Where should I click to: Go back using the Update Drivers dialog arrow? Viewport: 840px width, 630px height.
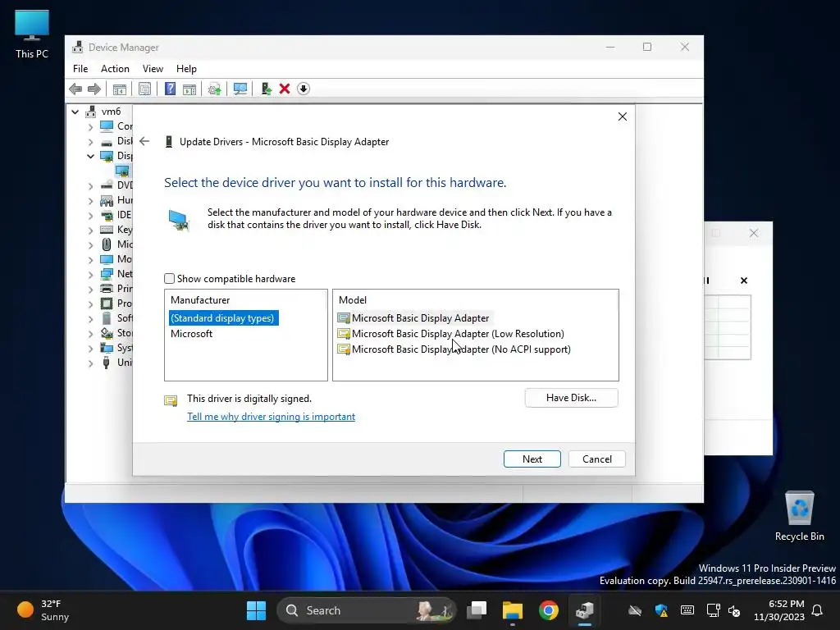(144, 141)
